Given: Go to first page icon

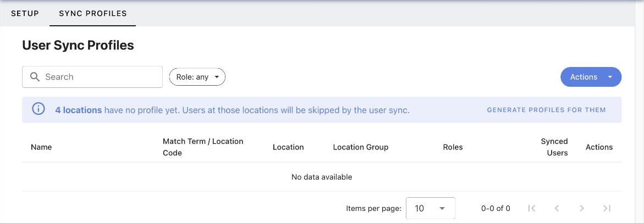Looking at the screenshot, I should pos(531,208).
